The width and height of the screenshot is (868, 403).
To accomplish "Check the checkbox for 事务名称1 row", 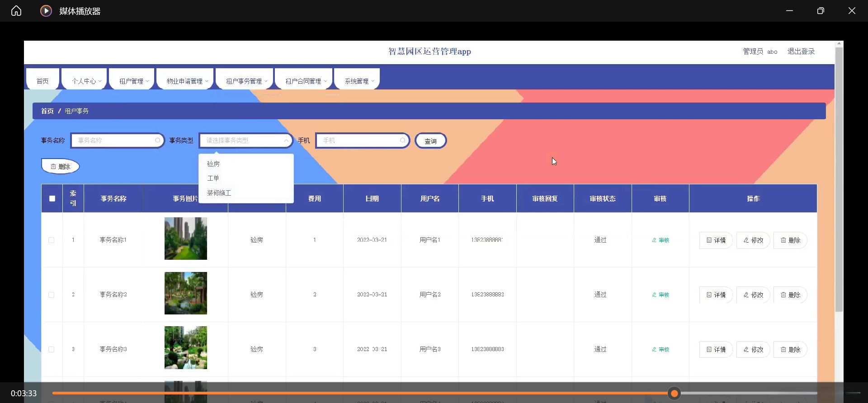I will point(51,240).
